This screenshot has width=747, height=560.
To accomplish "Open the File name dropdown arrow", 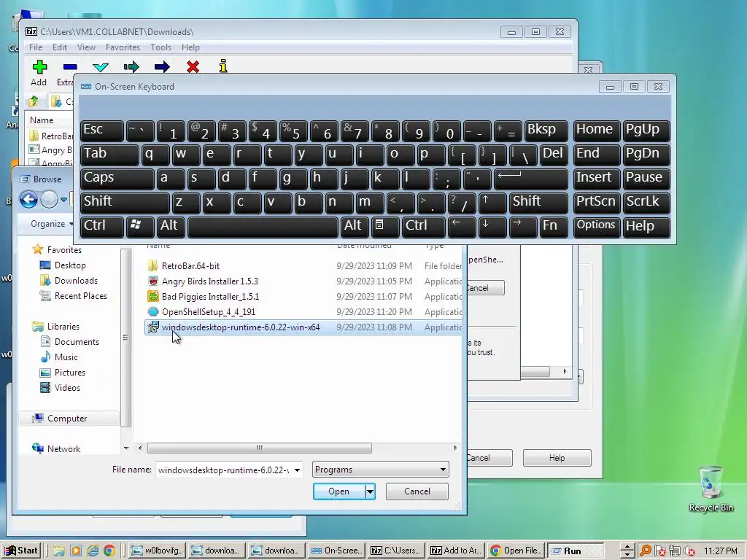I will [297, 470].
